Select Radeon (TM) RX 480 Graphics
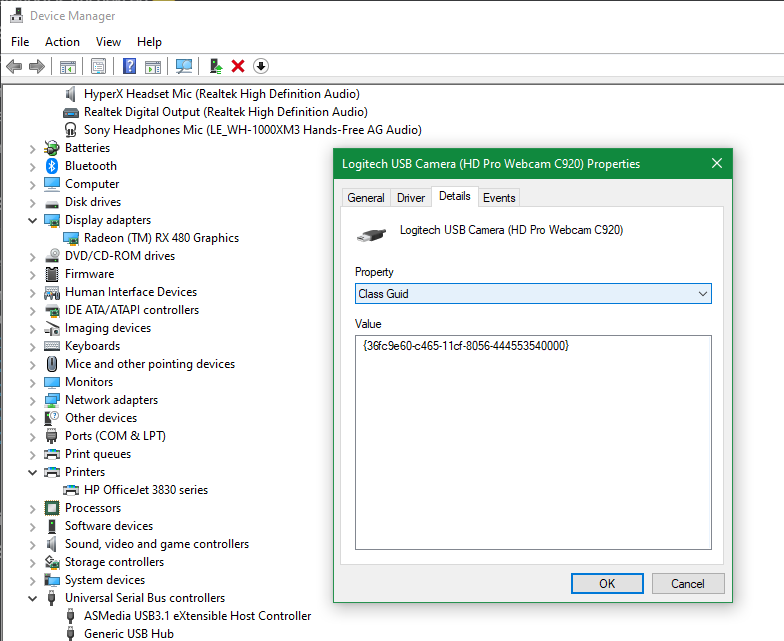 click(161, 238)
